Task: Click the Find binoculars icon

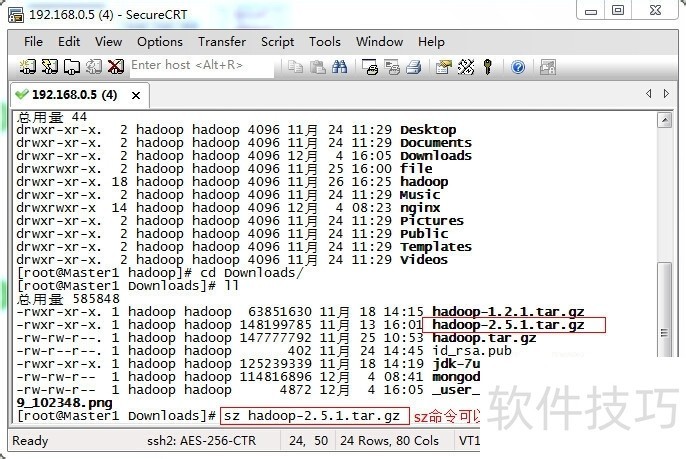Action: 339,66
